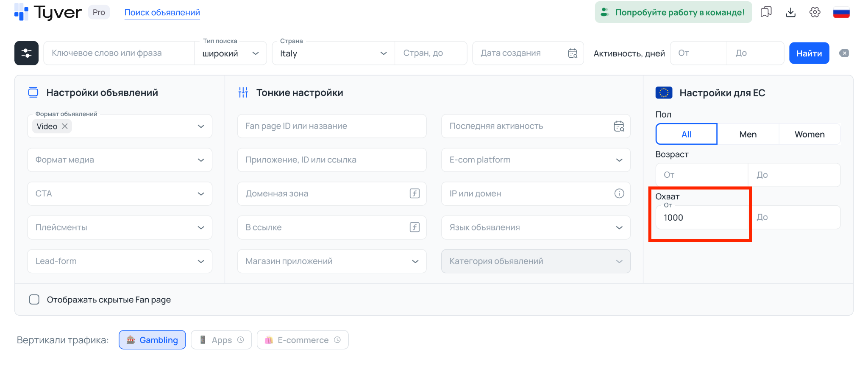Viewport: 868px width, 367px height.
Task: Expand Плейсменты dropdown
Action: click(120, 227)
